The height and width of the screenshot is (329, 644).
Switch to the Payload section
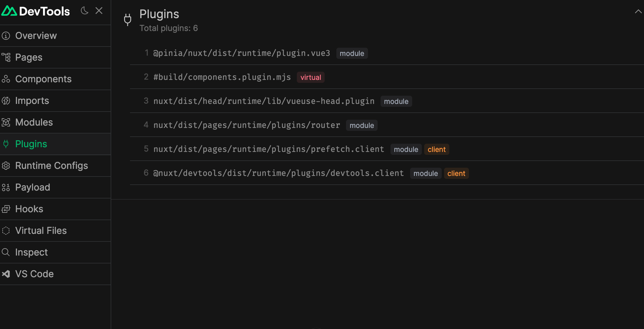tap(32, 187)
